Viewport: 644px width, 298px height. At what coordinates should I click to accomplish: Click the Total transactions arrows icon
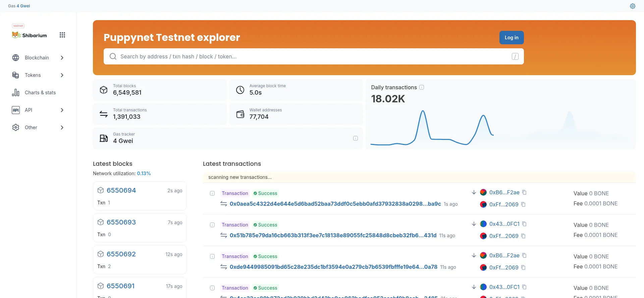coord(104,114)
